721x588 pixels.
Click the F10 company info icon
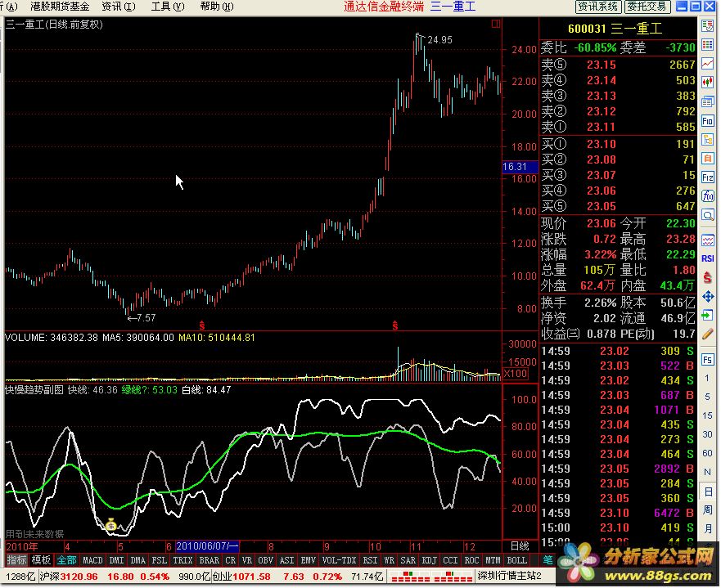point(708,121)
